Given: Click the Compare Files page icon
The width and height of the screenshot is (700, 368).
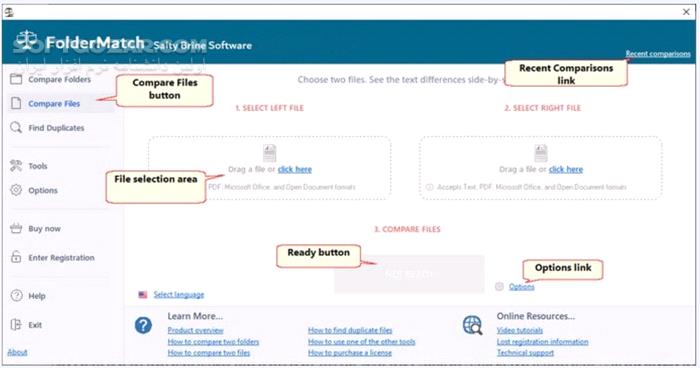Looking at the screenshot, I should tap(16, 103).
